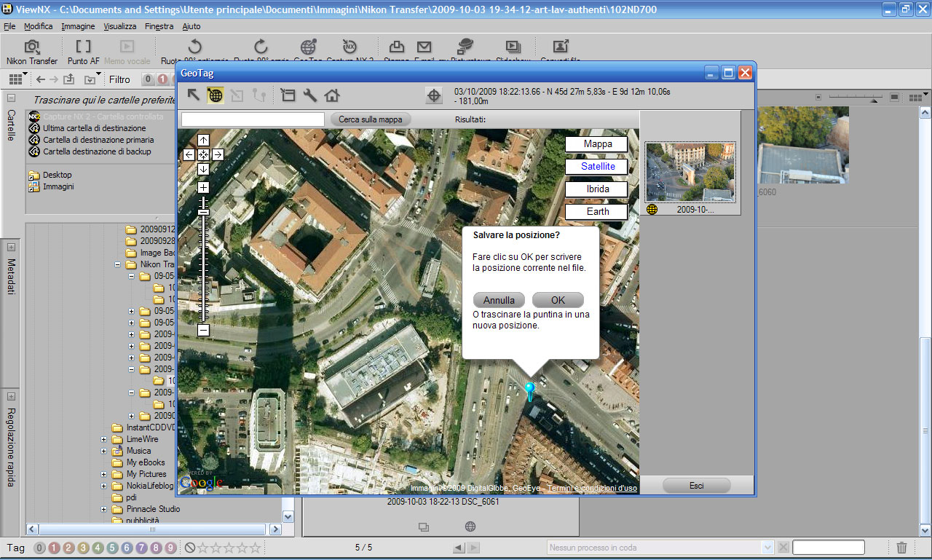Select the arrow pointer tool in GeoTag
Screen dimensions: 932x560
click(194, 95)
